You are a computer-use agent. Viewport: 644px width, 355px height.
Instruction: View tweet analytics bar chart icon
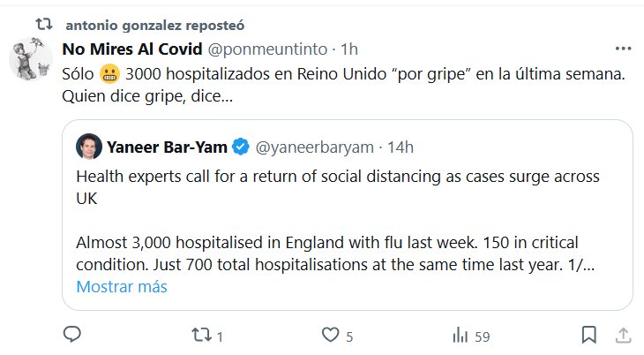(x=460, y=335)
